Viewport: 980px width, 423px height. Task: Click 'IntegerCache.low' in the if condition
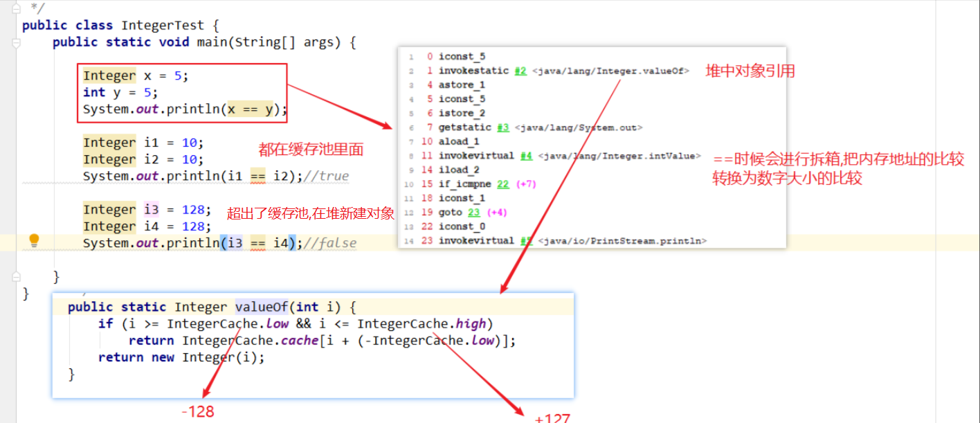[228, 323]
